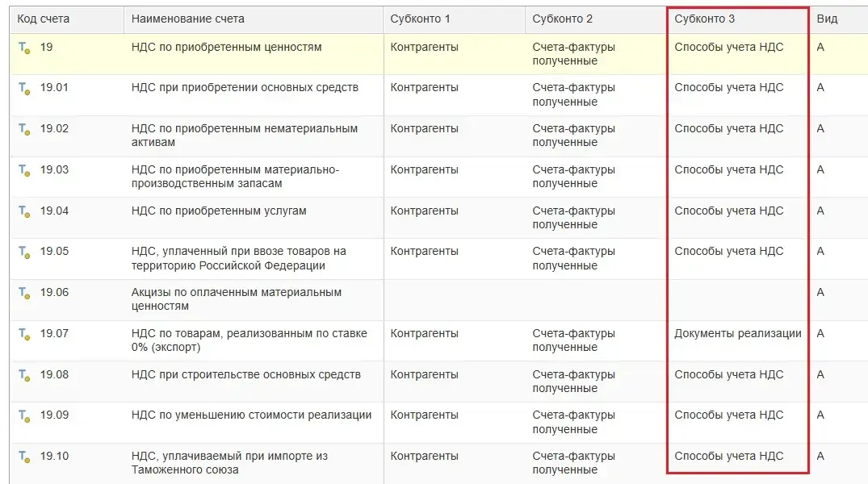Screen dimensions: 868x484
Task: Sort by the Код счета column header
Action: 44,19
